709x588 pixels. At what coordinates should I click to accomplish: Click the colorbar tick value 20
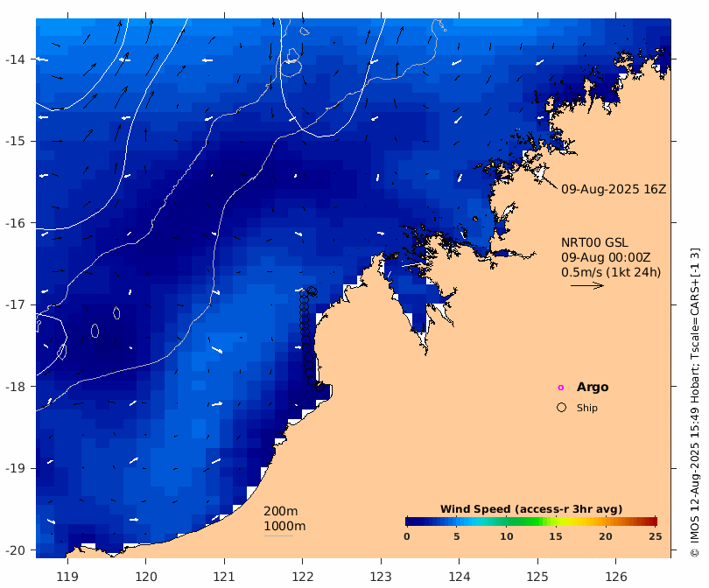click(606, 536)
